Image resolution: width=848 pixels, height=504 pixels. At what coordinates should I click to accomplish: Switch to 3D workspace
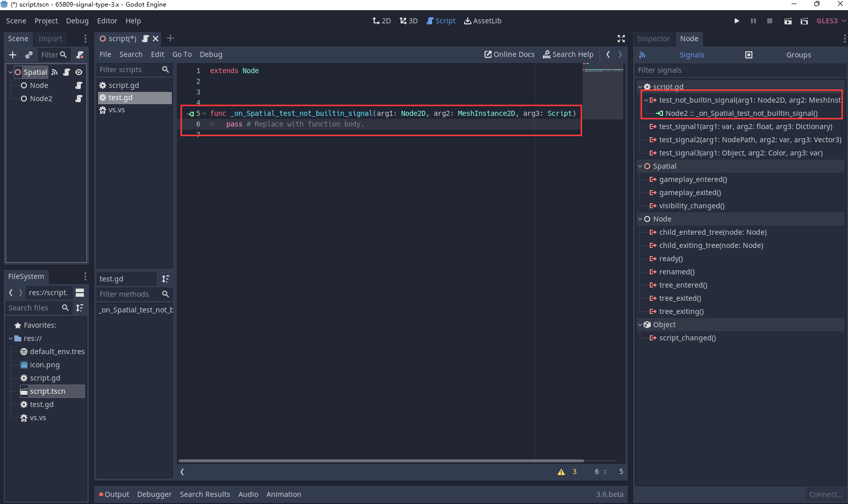[409, 21]
